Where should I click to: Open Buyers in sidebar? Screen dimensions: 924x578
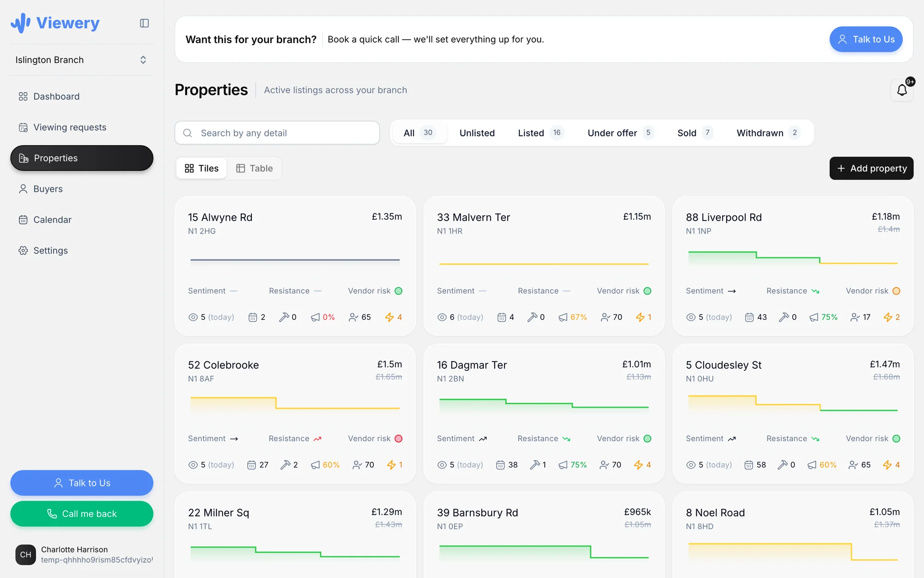tap(82, 189)
